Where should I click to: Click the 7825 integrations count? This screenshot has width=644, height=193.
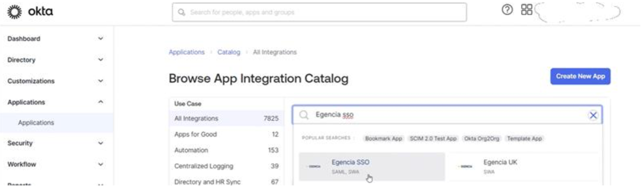click(x=271, y=118)
